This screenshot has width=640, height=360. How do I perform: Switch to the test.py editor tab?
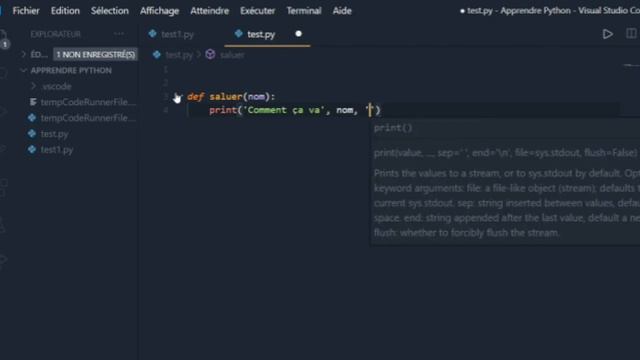[260, 34]
